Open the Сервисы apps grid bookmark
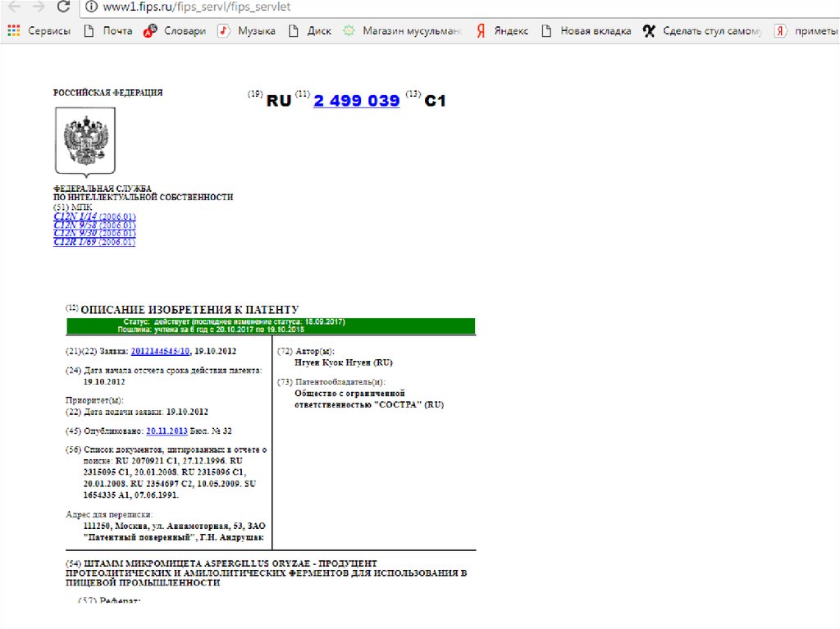The height and width of the screenshot is (629, 840). 39,31
